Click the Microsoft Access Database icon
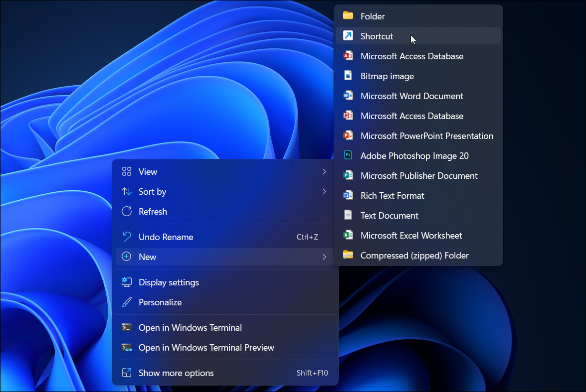Screen dimensions: 586x392 coord(348,56)
